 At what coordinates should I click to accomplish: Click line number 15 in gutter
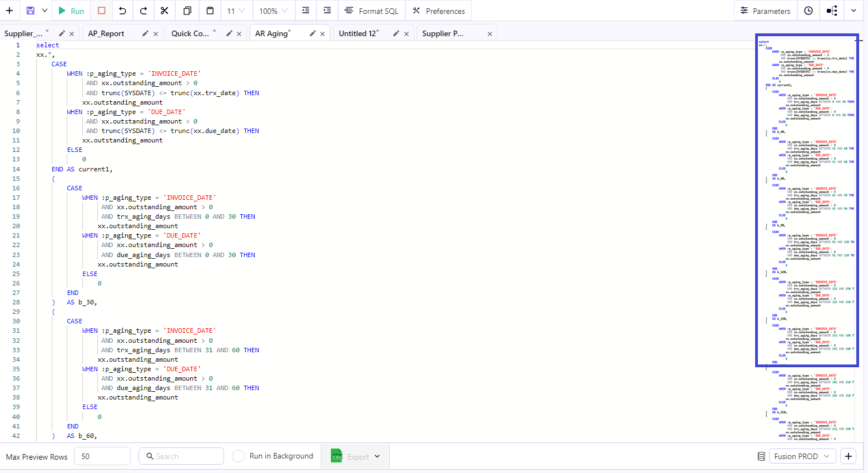pyautogui.click(x=16, y=179)
